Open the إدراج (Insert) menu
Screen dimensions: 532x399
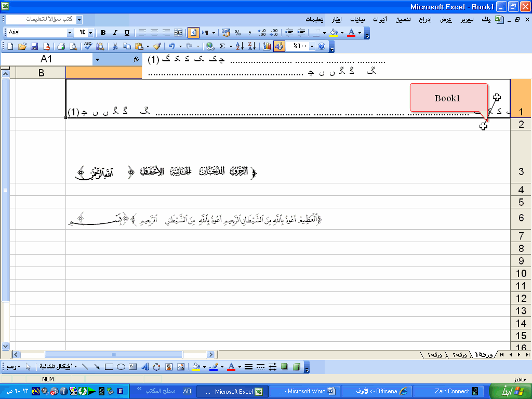(x=425, y=20)
